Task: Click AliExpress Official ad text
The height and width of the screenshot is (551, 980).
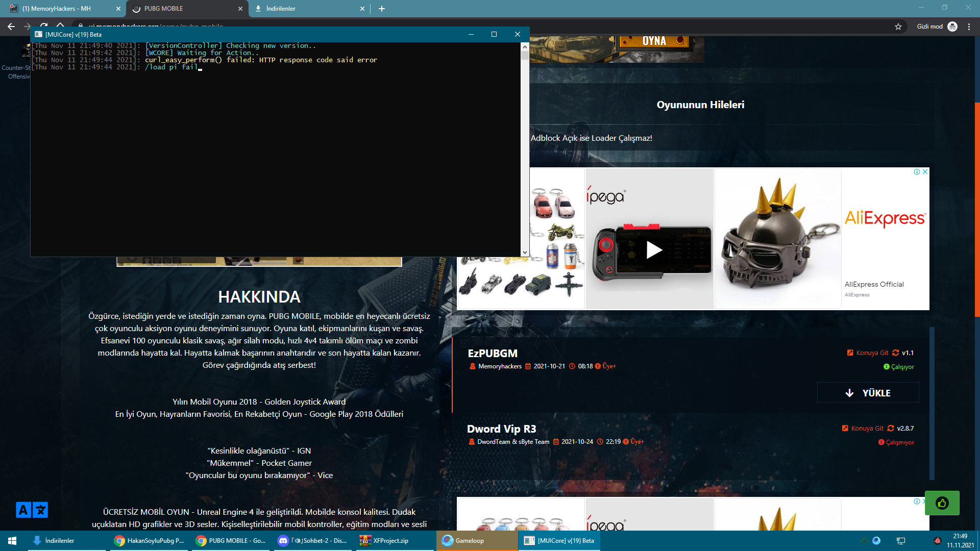Action: (x=874, y=284)
